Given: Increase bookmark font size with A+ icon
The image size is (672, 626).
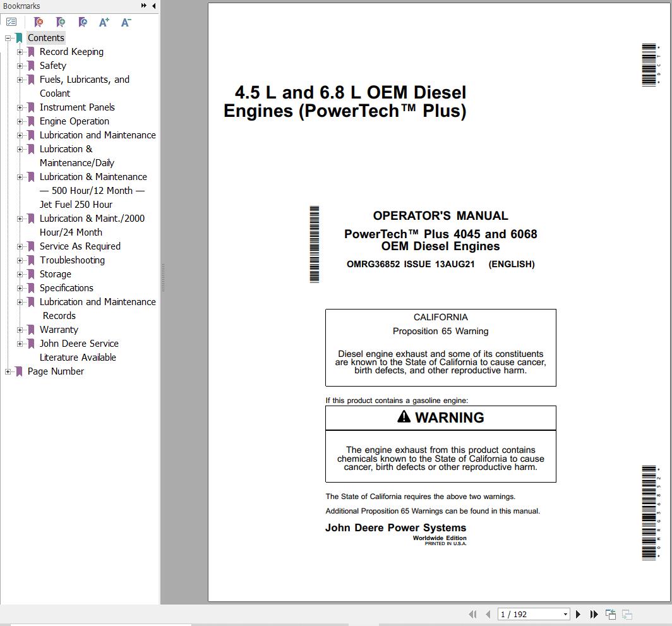Looking at the screenshot, I should tap(104, 22).
